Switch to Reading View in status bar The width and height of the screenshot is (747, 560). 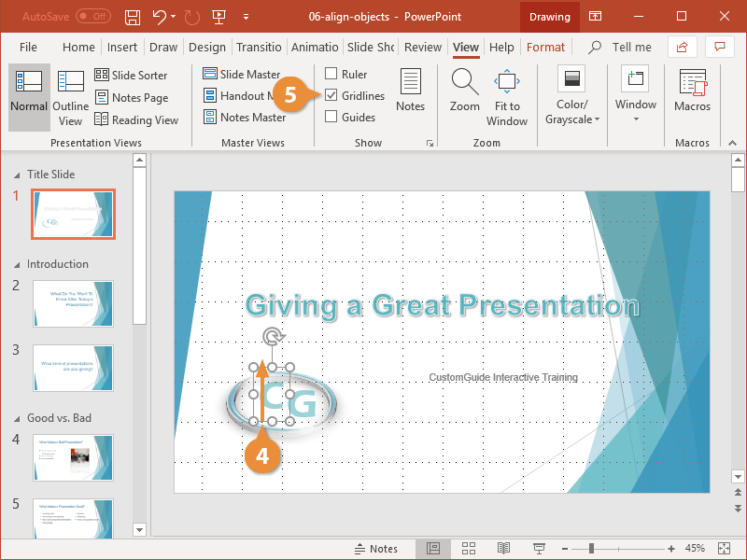tap(504, 548)
